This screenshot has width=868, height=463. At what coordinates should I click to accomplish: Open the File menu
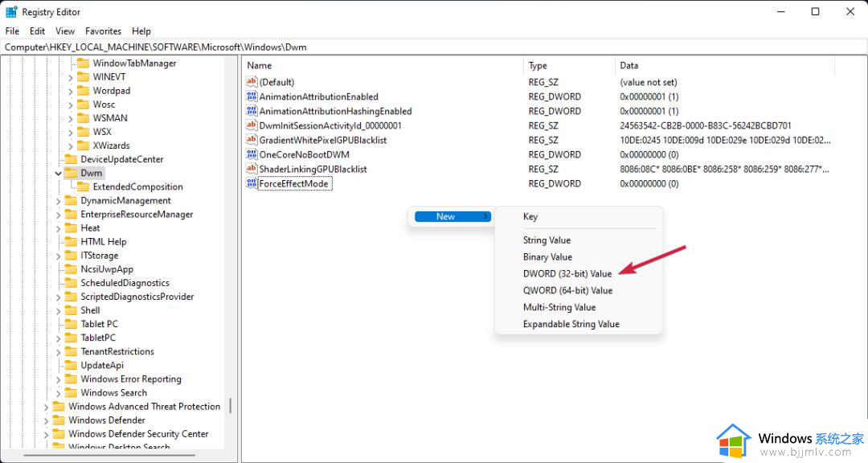(x=12, y=31)
